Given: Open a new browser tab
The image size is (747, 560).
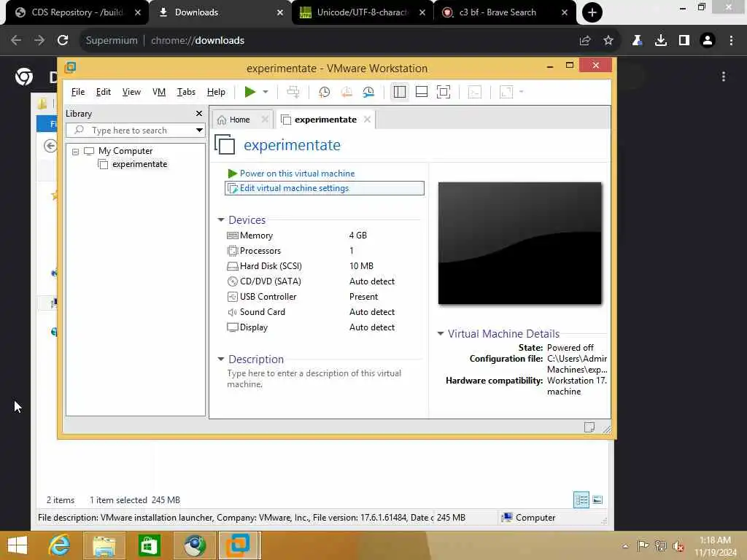Looking at the screenshot, I should [x=592, y=12].
